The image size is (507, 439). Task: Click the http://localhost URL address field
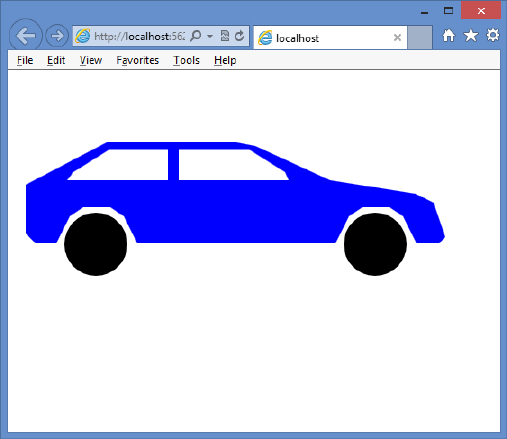click(139, 36)
